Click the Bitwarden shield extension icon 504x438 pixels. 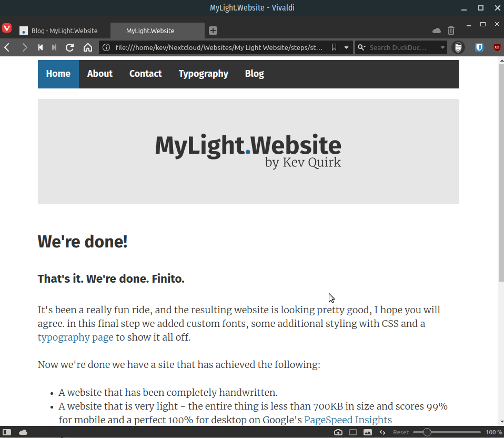point(479,47)
